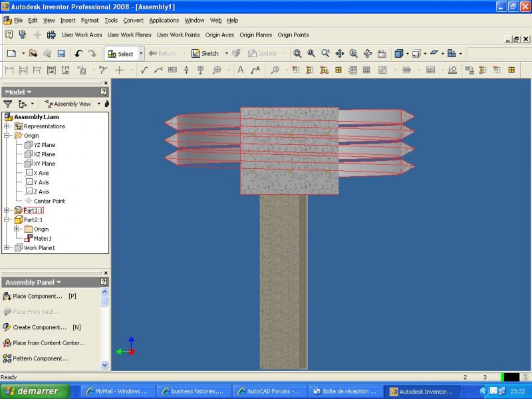Viewport: 532px width, 399px height.
Task: Open the Applications menu
Action: 164,21
